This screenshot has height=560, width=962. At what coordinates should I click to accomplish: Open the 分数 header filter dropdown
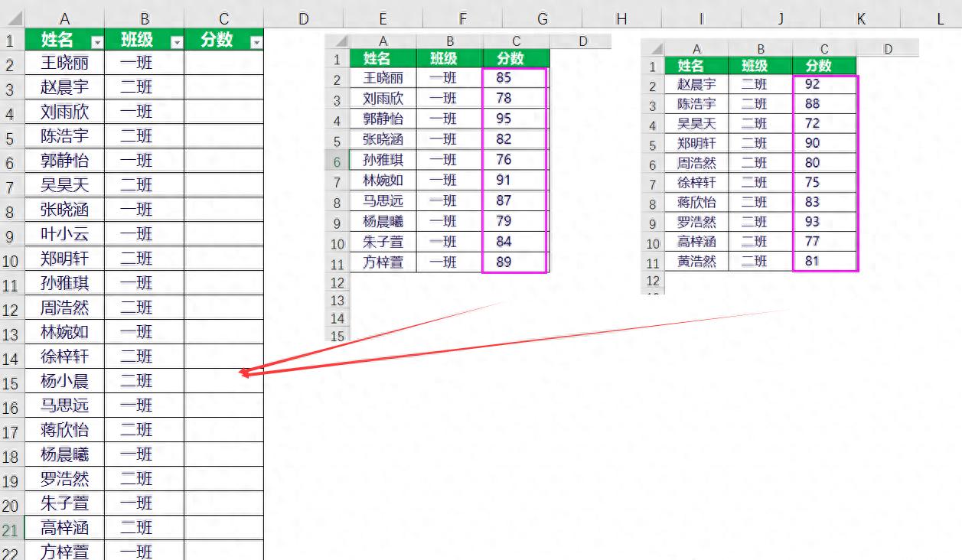(x=256, y=43)
